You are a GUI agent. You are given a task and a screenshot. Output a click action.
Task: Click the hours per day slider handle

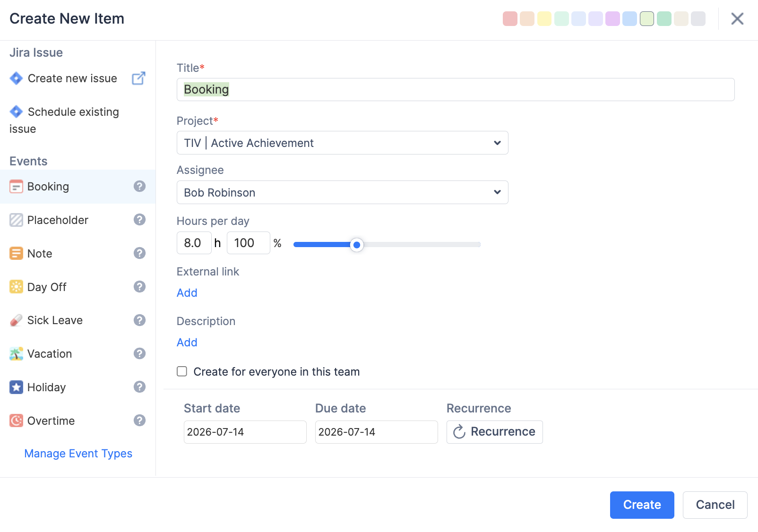(357, 245)
